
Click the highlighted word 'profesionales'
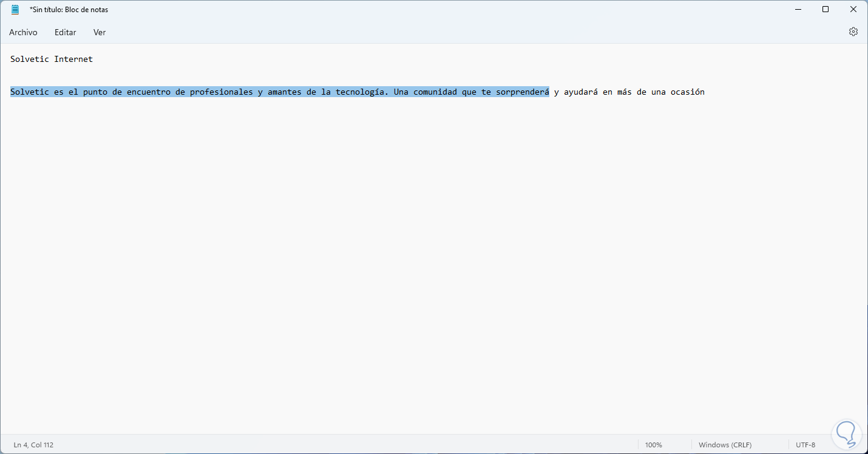tap(222, 92)
